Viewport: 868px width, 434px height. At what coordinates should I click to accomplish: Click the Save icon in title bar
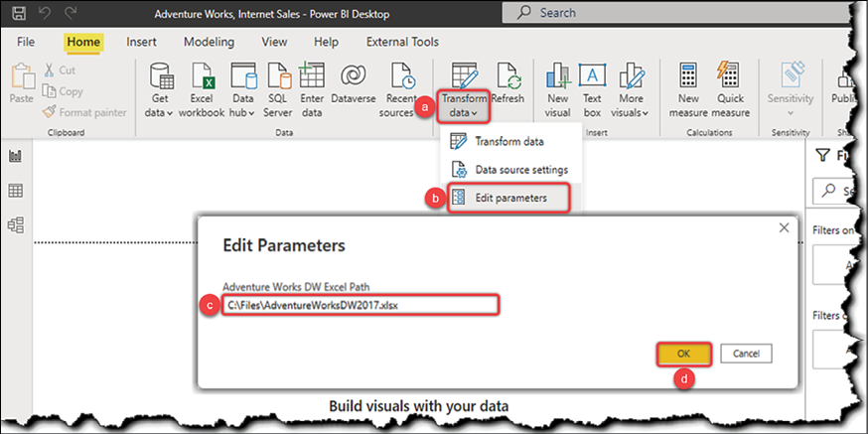[19, 13]
